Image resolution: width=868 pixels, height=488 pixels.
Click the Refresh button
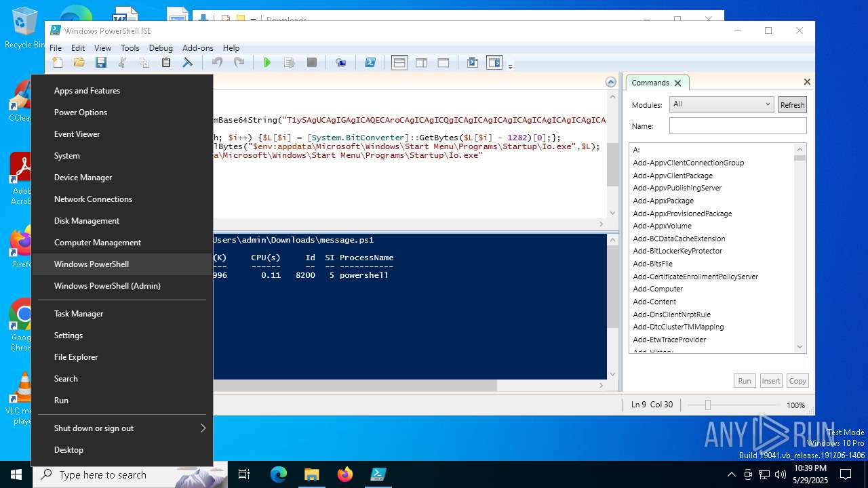(792, 104)
